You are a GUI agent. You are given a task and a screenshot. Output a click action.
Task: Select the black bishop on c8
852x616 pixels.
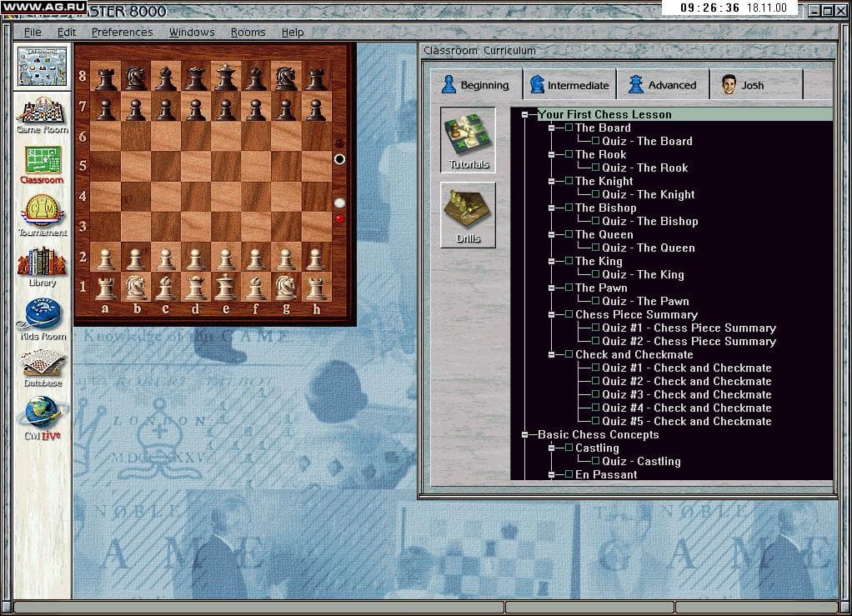pyautogui.click(x=166, y=77)
